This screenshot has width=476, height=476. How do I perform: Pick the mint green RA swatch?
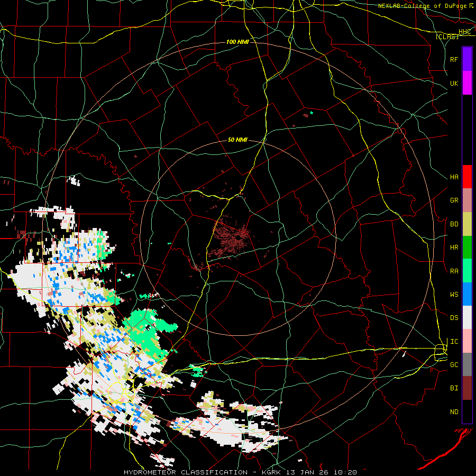click(467, 271)
